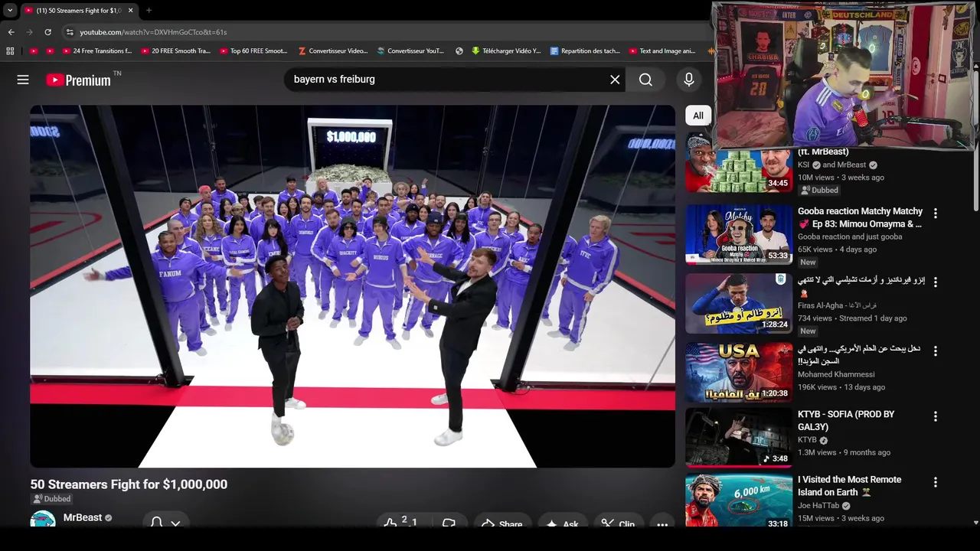
Task: Like the video with thumbs up
Action: click(390, 523)
